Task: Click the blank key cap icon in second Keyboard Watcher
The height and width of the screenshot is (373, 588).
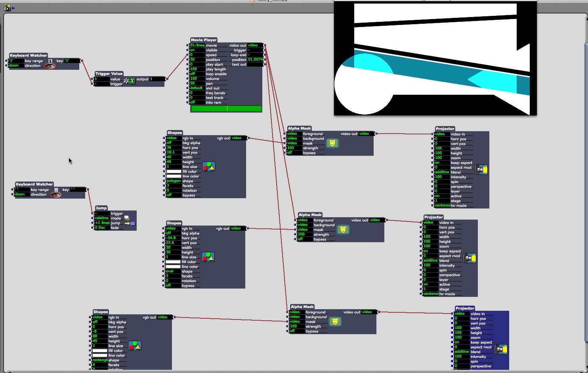Action: click(56, 190)
